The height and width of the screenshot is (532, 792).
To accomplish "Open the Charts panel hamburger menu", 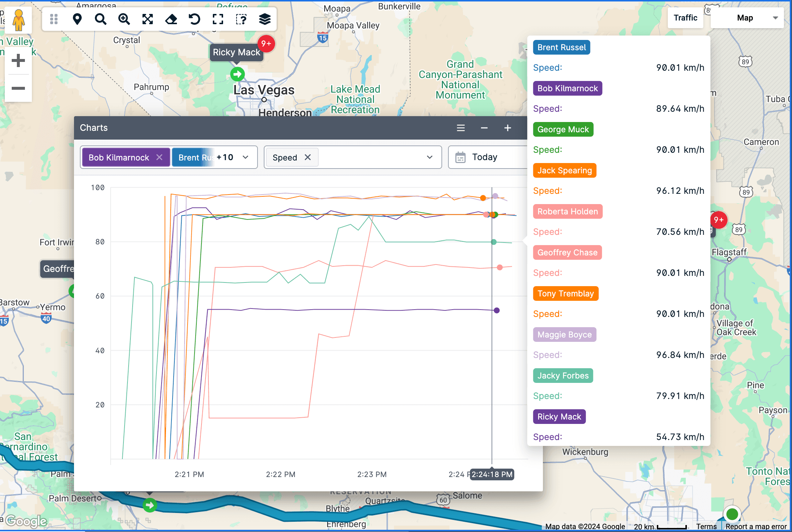I will coord(461,128).
